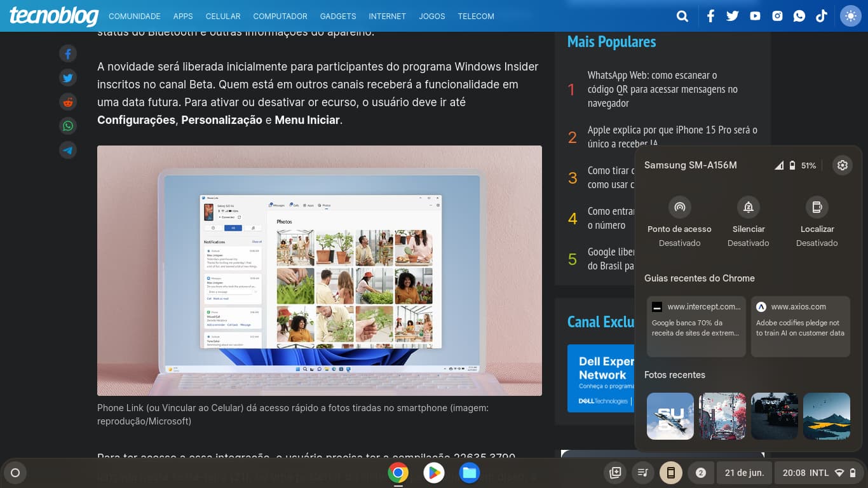Launch Files app from the shelf
The image size is (868, 488).
point(470,473)
